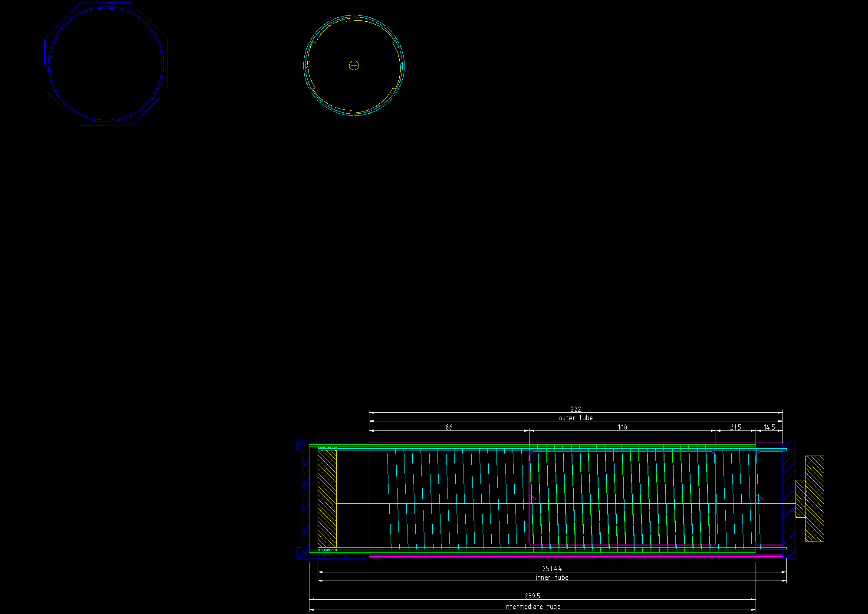Viewport: 868px width, 614px height.
Task: Click the 86 dimension value
Action: pyautogui.click(x=449, y=427)
